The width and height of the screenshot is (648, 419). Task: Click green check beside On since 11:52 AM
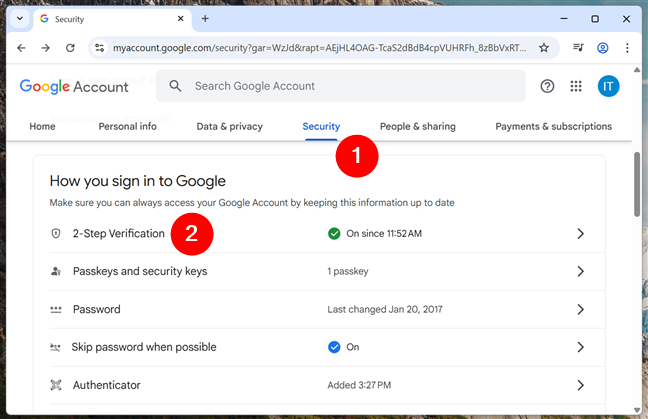(x=334, y=233)
